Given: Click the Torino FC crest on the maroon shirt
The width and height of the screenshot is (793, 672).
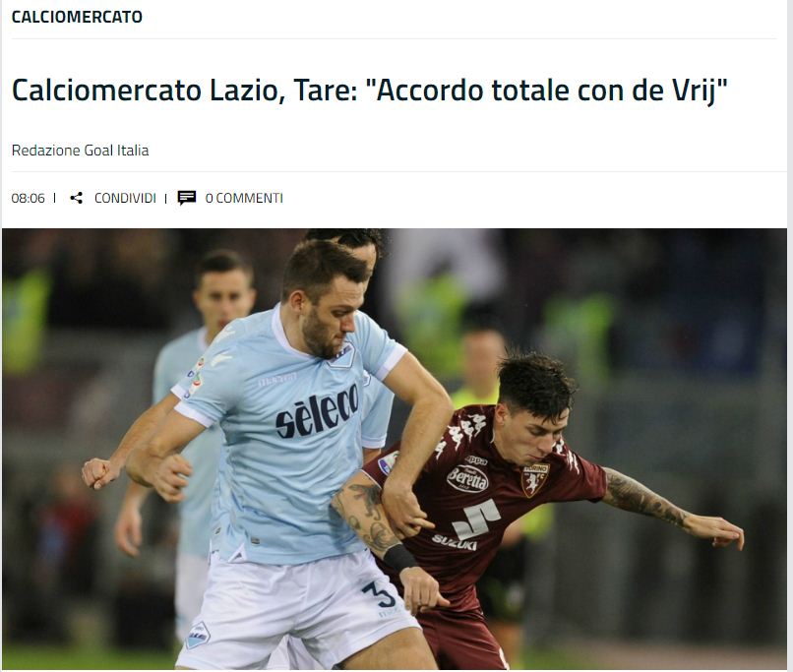Looking at the screenshot, I should pos(535,479).
